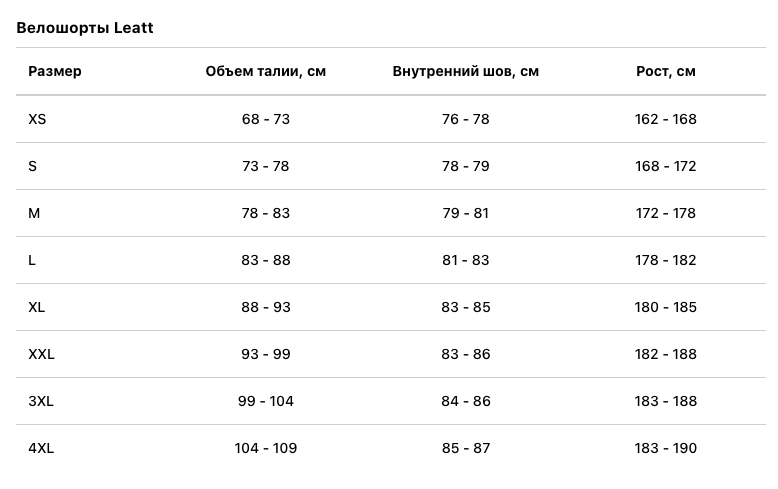The height and width of the screenshot is (489, 778).
Task: Click waist value 104 - 109
Action: pos(266,448)
